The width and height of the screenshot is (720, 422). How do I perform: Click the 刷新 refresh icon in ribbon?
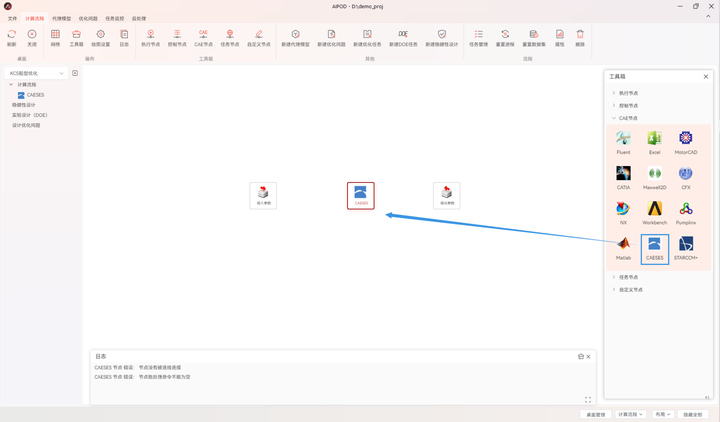coord(12,34)
